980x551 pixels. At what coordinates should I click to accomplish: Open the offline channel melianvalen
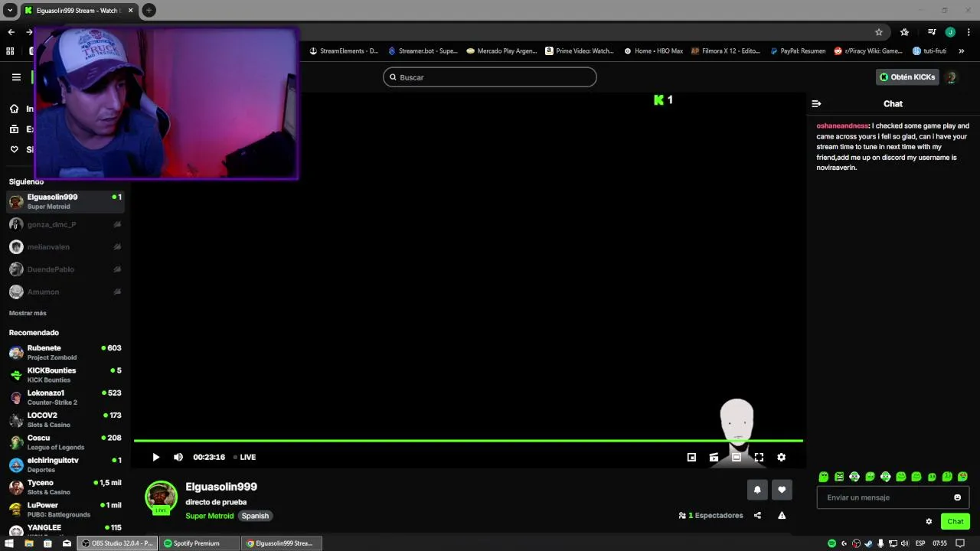(x=66, y=247)
